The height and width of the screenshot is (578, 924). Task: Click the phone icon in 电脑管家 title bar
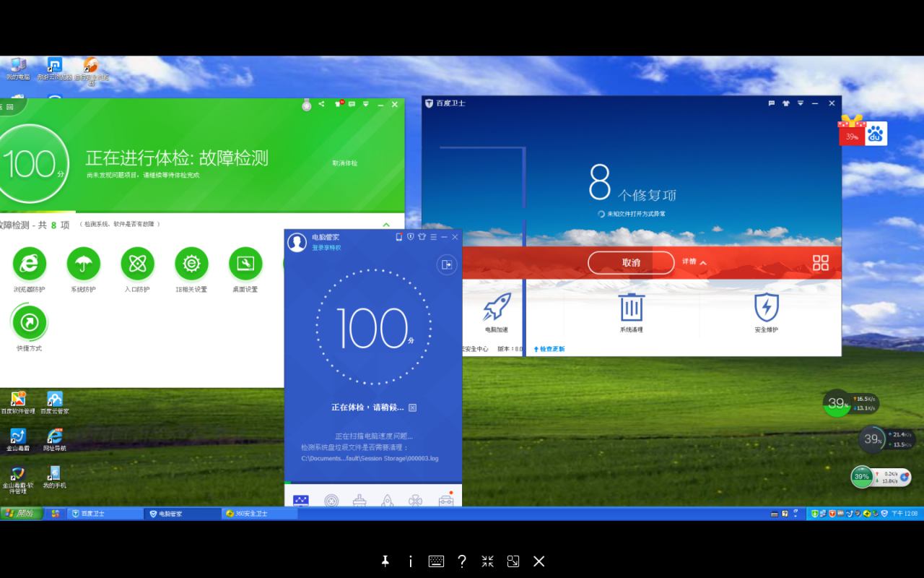398,237
